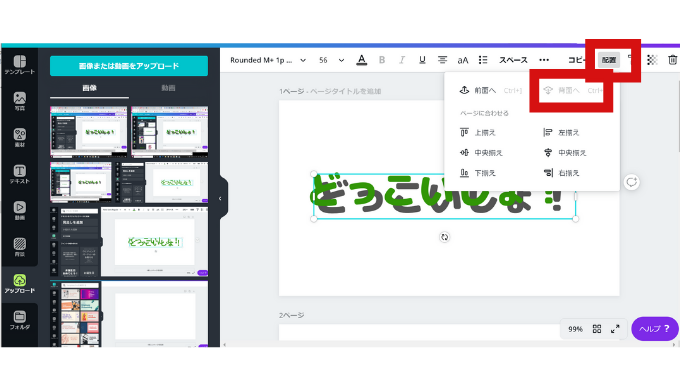Click the list bullets icon
Viewport: 680px width, 390px height.
[x=483, y=60]
